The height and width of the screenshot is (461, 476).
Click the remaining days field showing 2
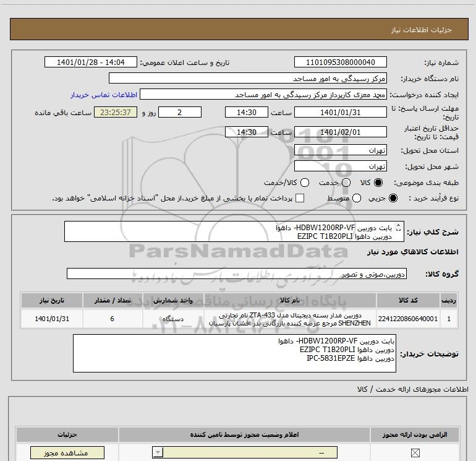tap(180, 112)
